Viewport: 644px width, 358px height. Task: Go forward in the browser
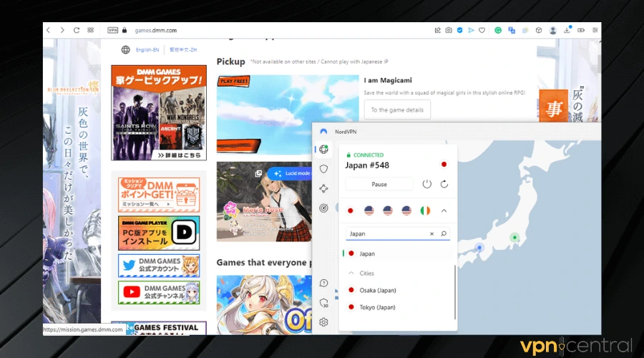(x=62, y=30)
